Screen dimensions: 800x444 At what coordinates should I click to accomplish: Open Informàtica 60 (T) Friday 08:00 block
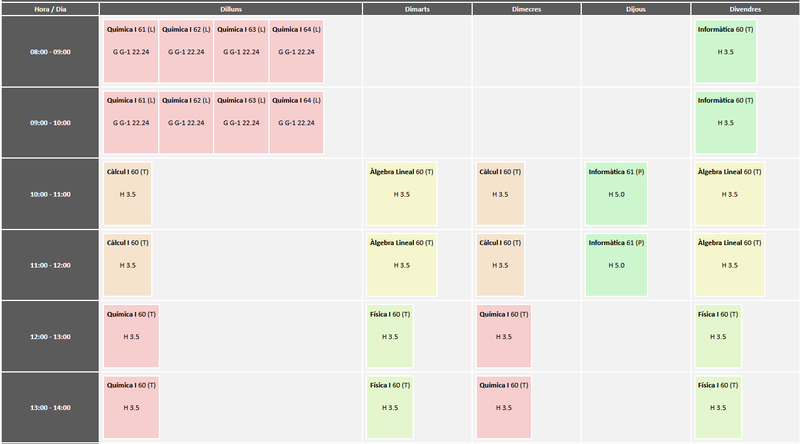tap(725, 51)
